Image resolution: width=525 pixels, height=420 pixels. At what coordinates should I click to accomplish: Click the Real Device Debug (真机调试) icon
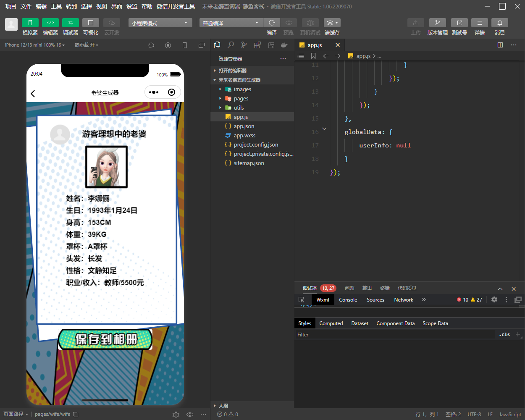coord(310,23)
